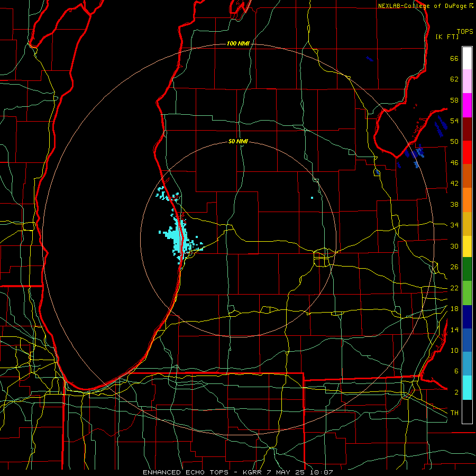The image size is (476, 476).
Task: Pick the magenta legend color band
Action: tap(467, 105)
